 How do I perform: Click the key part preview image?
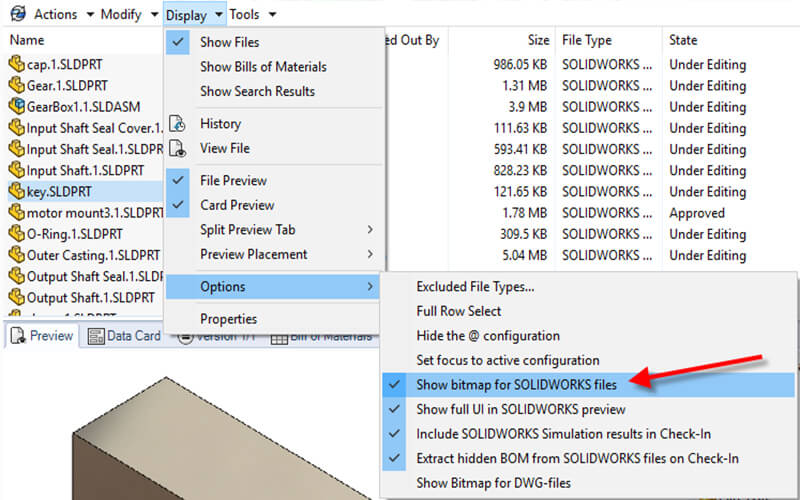pos(224,439)
